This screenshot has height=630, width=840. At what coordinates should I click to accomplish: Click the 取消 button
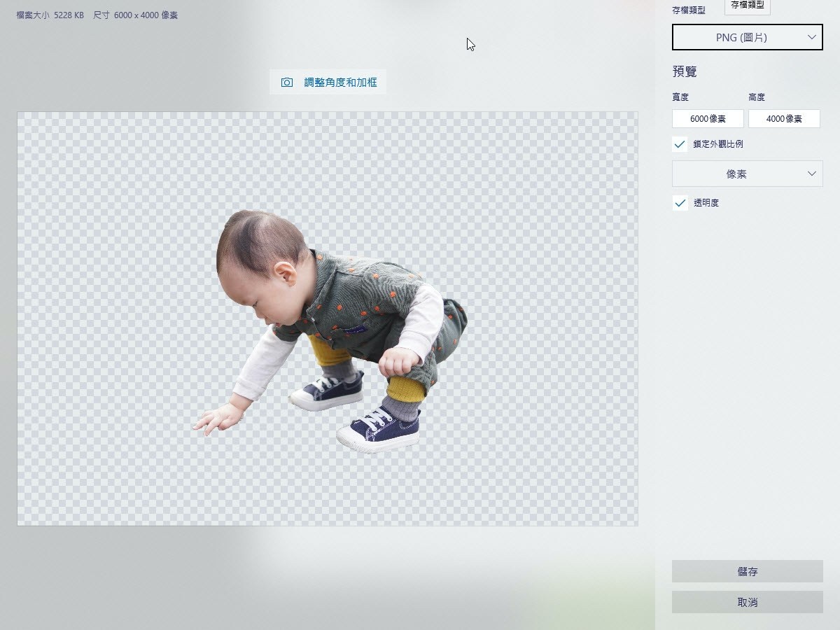tap(748, 602)
